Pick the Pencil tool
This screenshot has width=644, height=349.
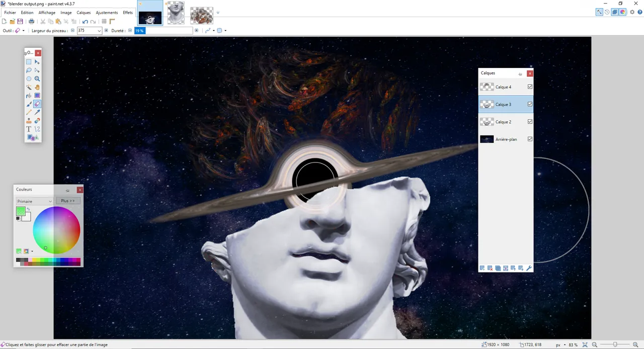29,112
